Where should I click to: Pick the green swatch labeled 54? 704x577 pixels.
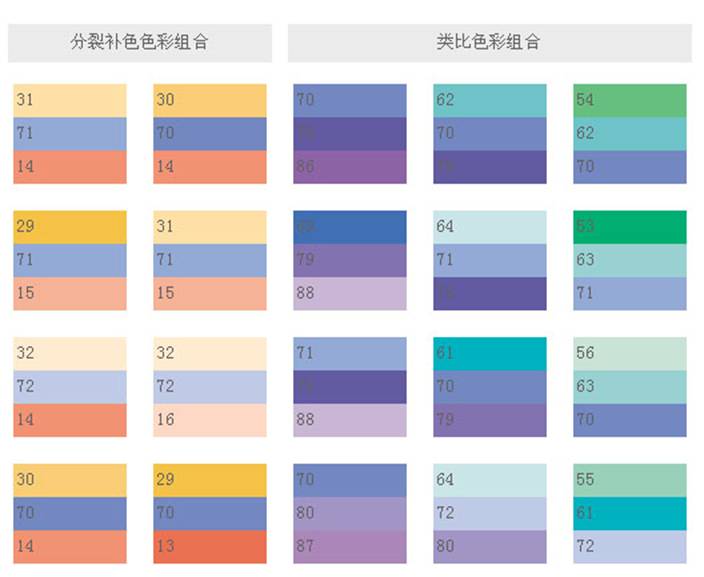(x=630, y=100)
